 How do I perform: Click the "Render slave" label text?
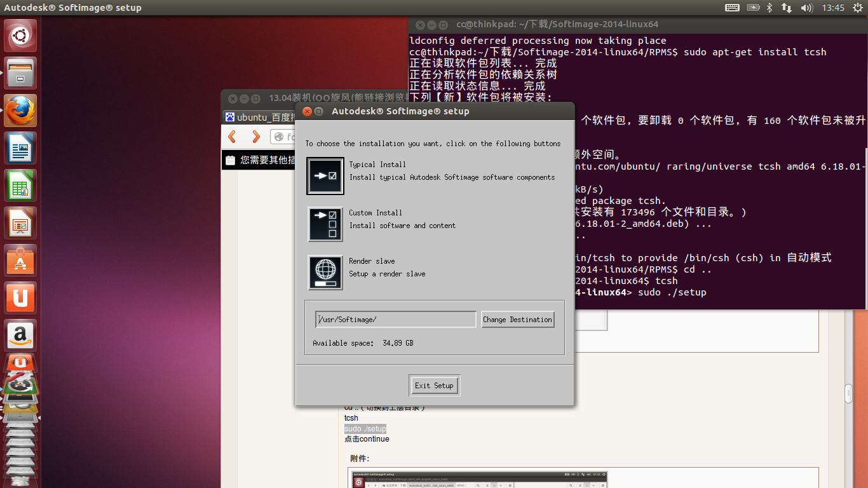(372, 261)
